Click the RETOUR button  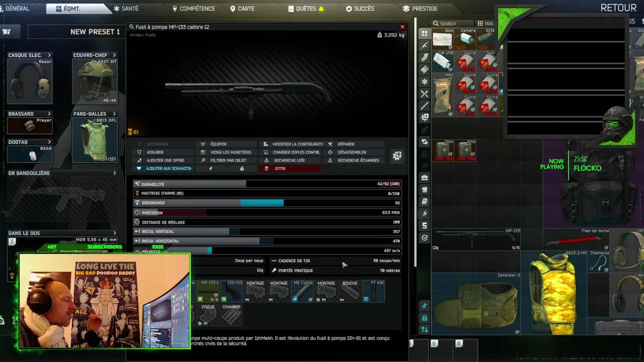point(618,8)
